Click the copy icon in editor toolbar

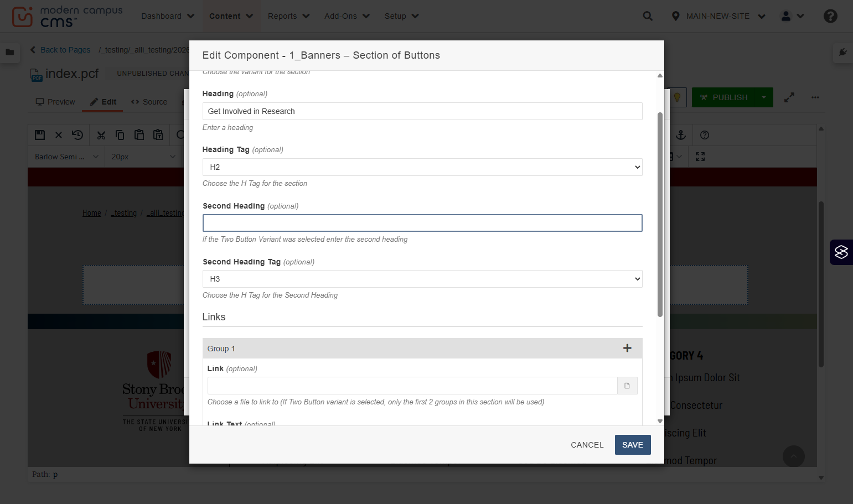point(120,134)
